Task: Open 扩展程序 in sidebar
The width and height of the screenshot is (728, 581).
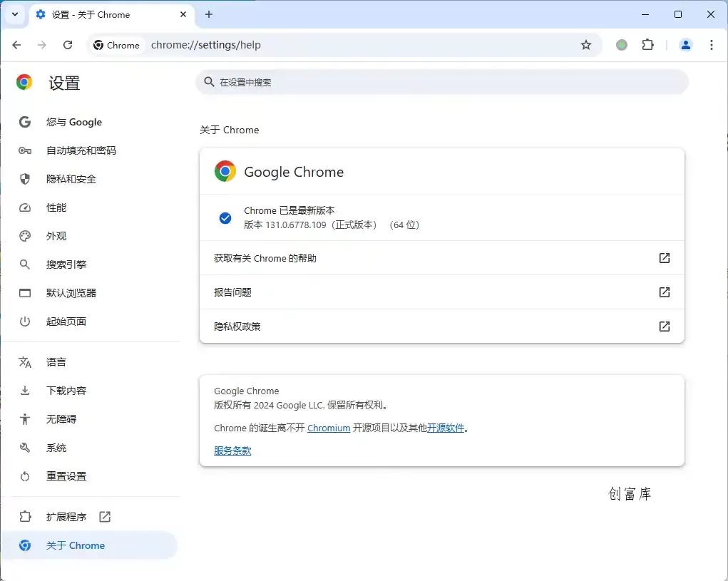Action: coord(91,517)
